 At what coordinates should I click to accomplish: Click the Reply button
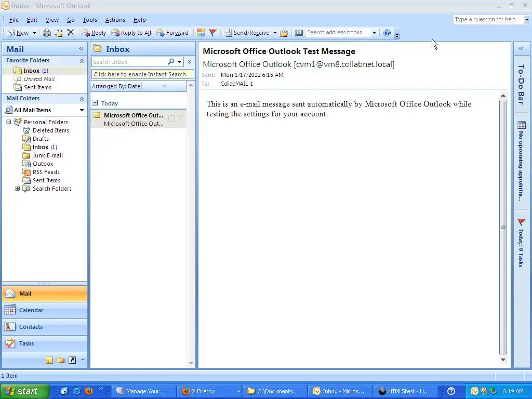94,33
